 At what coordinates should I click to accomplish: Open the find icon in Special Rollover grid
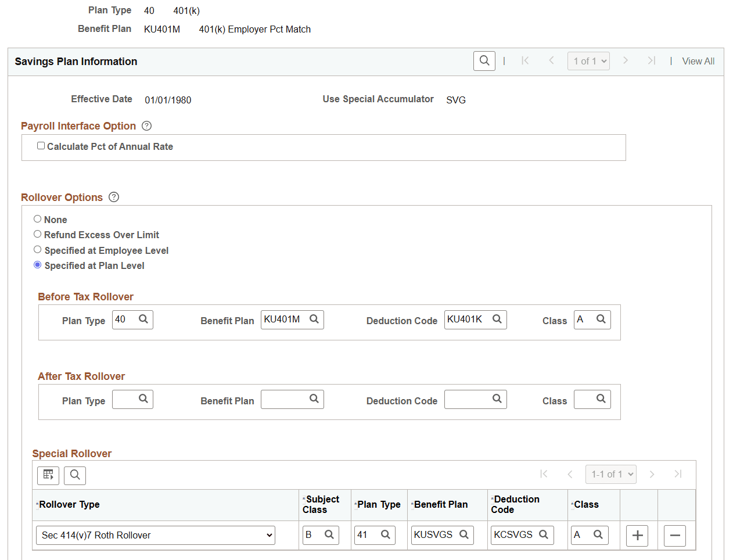pyautogui.click(x=74, y=475)
